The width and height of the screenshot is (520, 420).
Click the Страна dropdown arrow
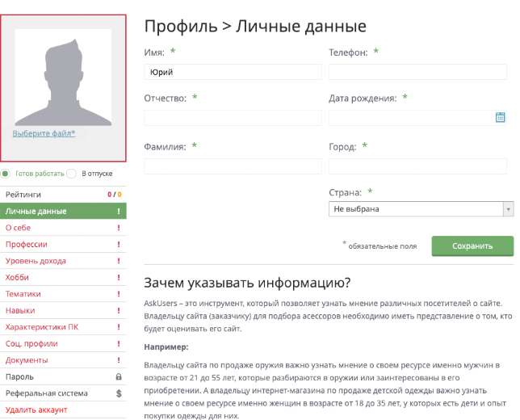click(x=508, y=209)
